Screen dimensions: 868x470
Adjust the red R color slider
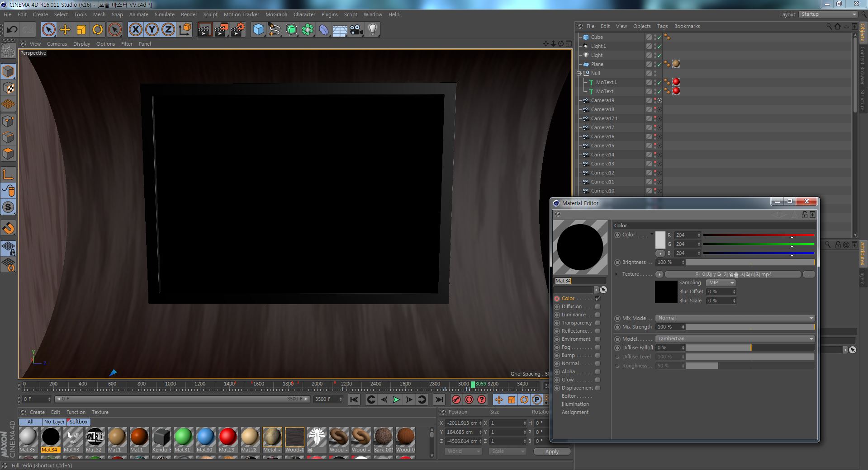tap(759, 235)
